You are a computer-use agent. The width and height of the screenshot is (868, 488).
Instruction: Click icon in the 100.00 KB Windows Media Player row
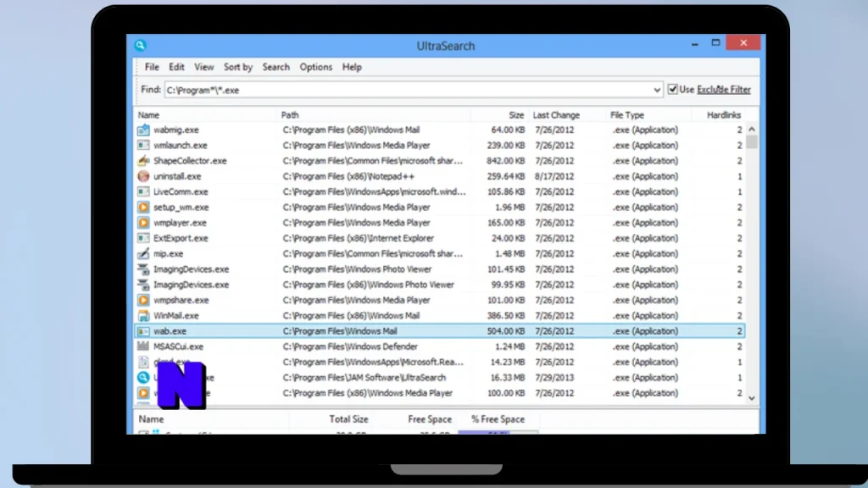(x=143, y=393)
